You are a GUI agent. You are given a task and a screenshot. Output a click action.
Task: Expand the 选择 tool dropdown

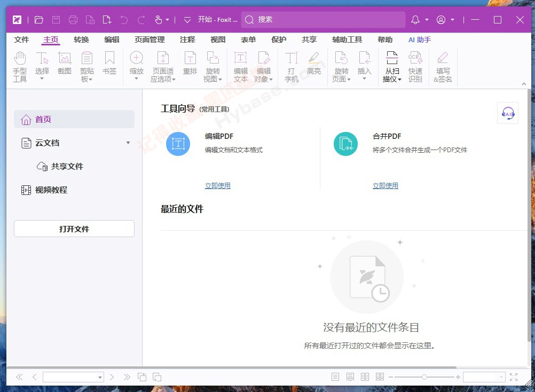pyautogui.click(x=42, y=79)
